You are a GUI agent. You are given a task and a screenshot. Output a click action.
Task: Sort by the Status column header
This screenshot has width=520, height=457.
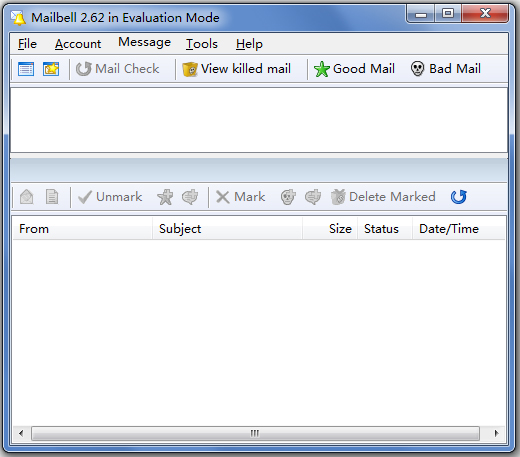[x=385, y=229]
